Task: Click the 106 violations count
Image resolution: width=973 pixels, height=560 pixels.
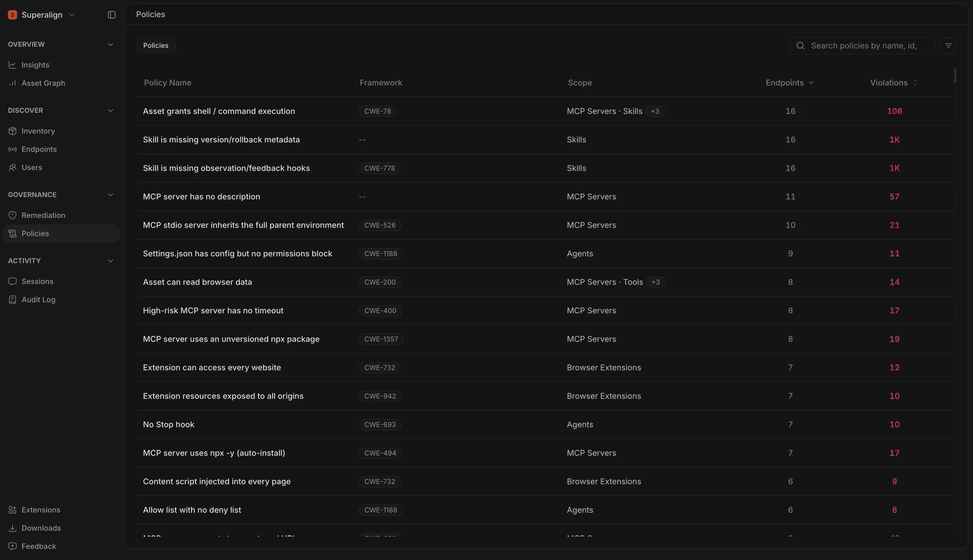Action: click(x=894, y=111)
